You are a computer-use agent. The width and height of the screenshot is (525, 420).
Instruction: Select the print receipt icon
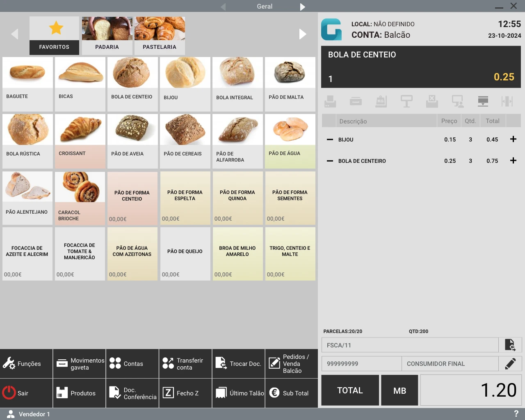(330, 101)
